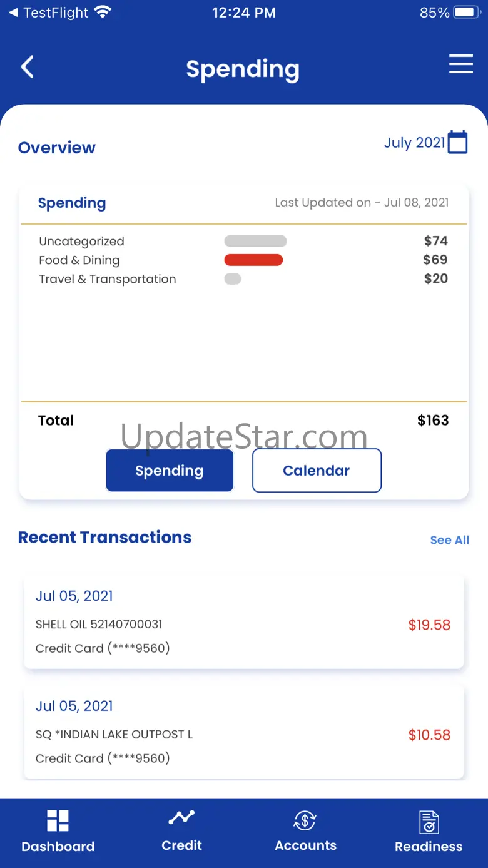Select the Spending view button
The image size is (488, 868).
click(x=170, y=471)
